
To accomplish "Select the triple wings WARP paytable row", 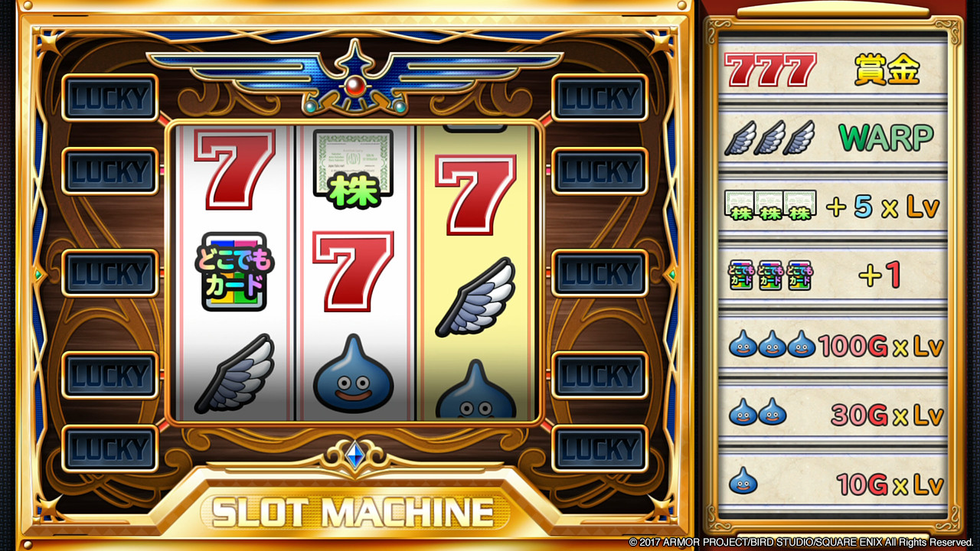I will point(832,139).
